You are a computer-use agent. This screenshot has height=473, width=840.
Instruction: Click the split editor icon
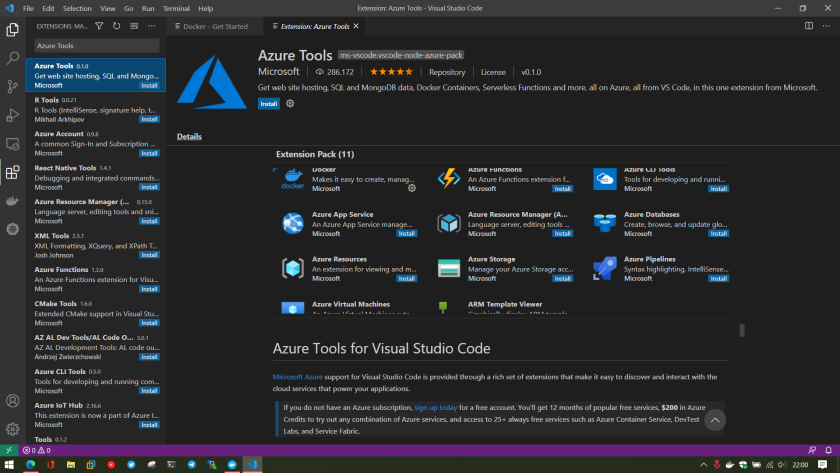[x=807, y=26]
